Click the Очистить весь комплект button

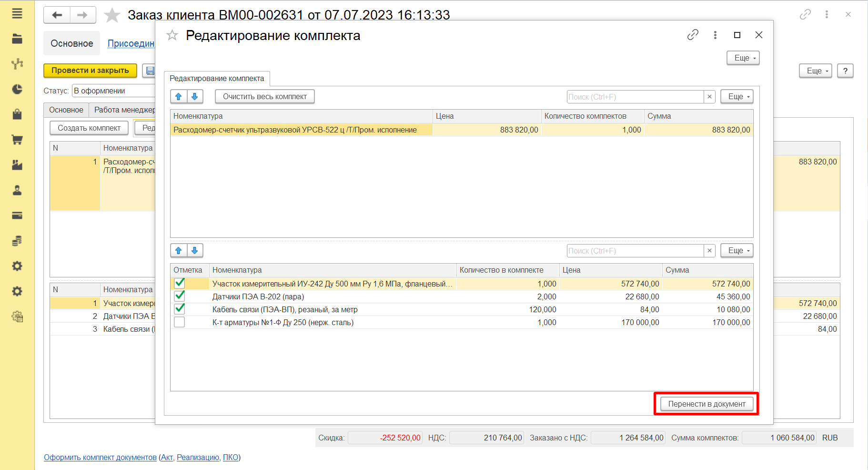[x=265, y=97]
